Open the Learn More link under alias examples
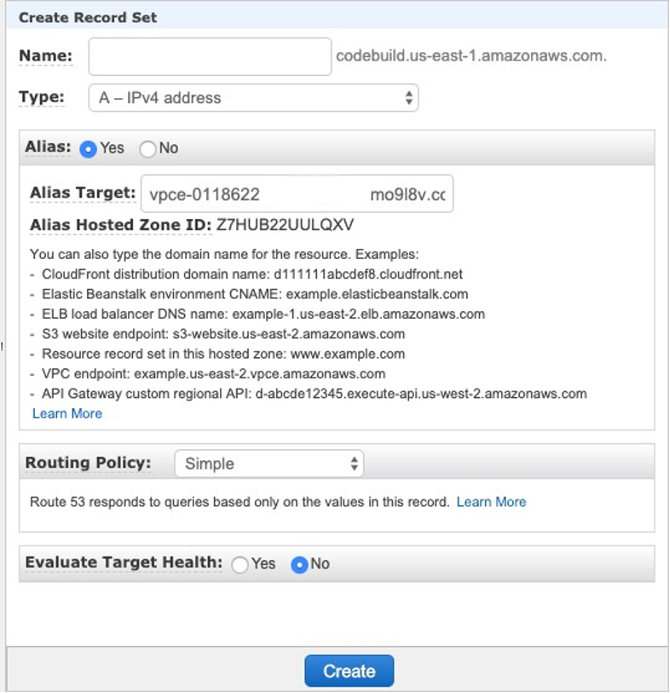Screen dimensions: 670x693 tap(67, 414)
